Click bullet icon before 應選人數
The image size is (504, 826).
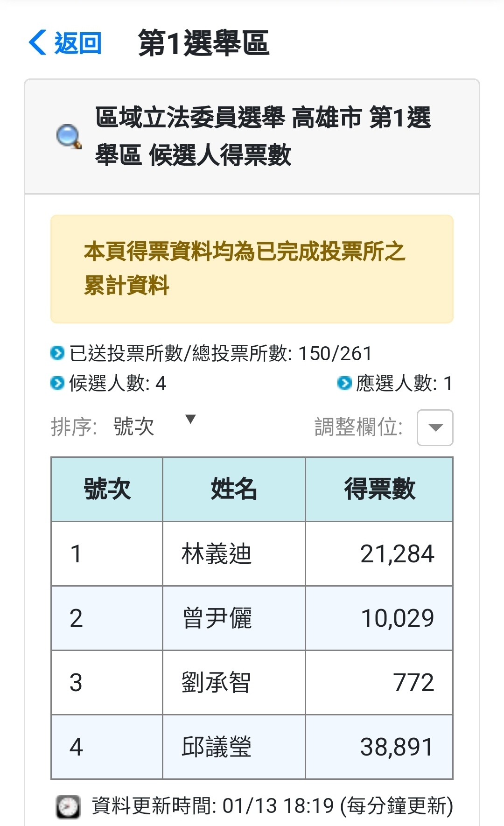click(344, 384)
